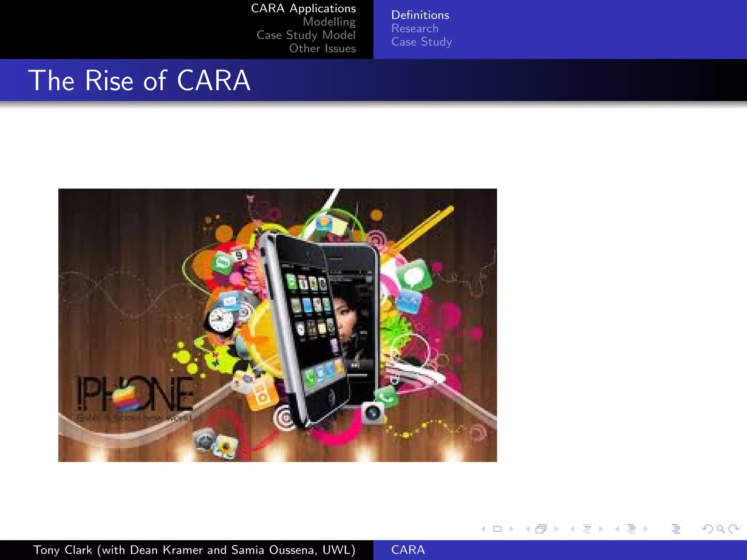Click the slide title 'The Rise of CARA'
Image resolution: width=747 pixels, height=560 pixels.
click(140, 80)
